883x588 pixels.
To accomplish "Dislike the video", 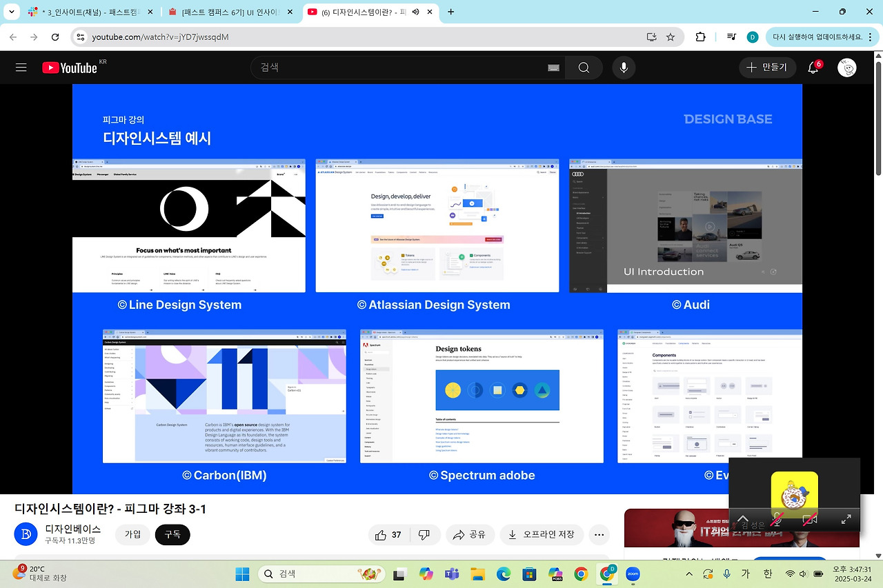I will click(425, 534).
